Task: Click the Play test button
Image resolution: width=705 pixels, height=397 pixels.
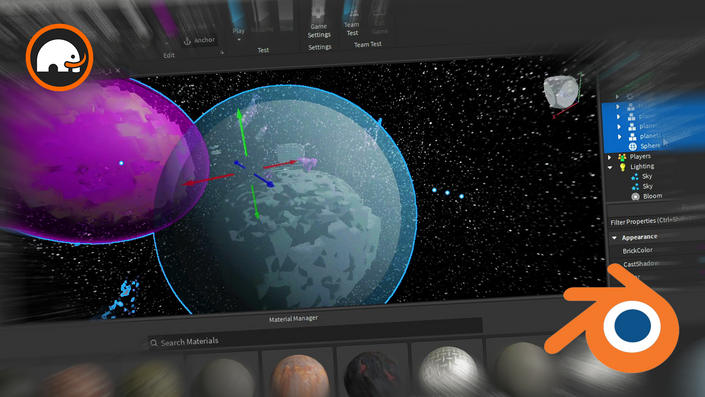Action: [238, 13]
